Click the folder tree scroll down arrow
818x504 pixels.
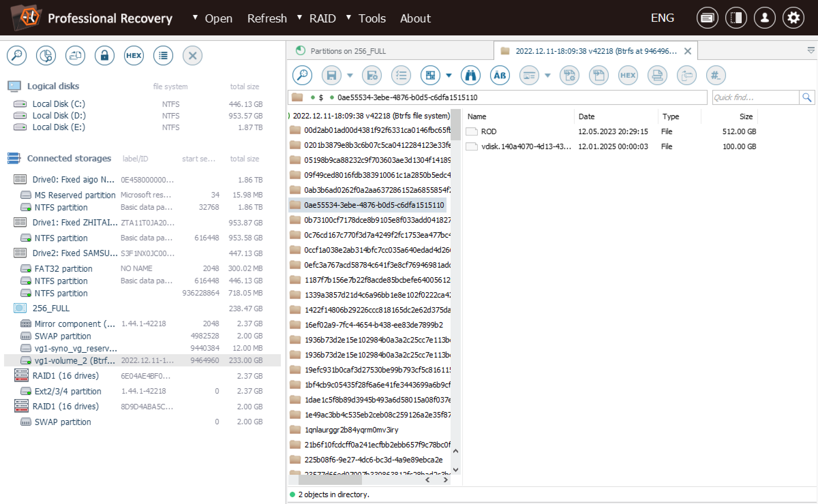point(456,469)
